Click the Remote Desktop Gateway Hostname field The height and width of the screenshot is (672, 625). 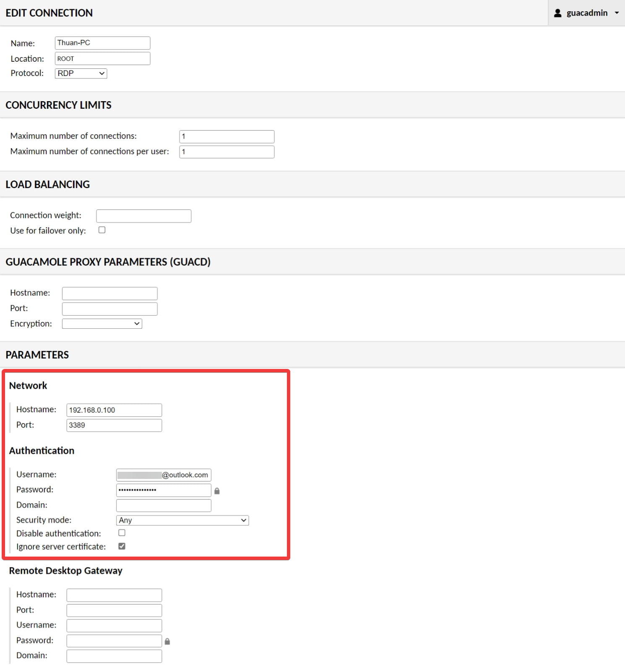(x=114, y=595)
